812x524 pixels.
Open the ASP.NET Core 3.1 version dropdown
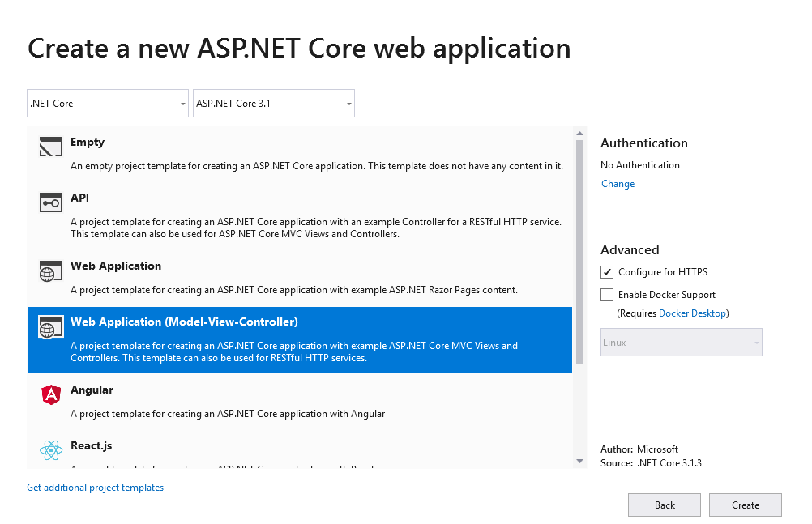[x=274, y=104]
